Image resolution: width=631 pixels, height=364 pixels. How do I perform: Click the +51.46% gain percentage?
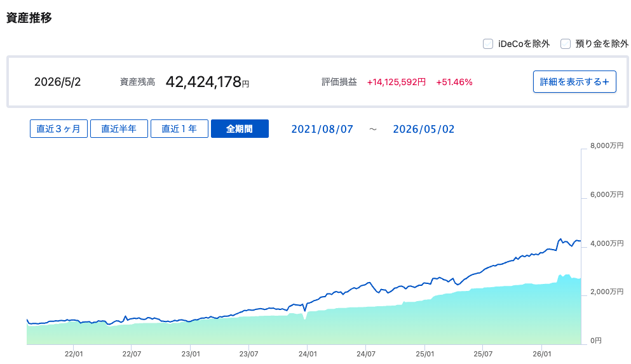coord(454,82)
